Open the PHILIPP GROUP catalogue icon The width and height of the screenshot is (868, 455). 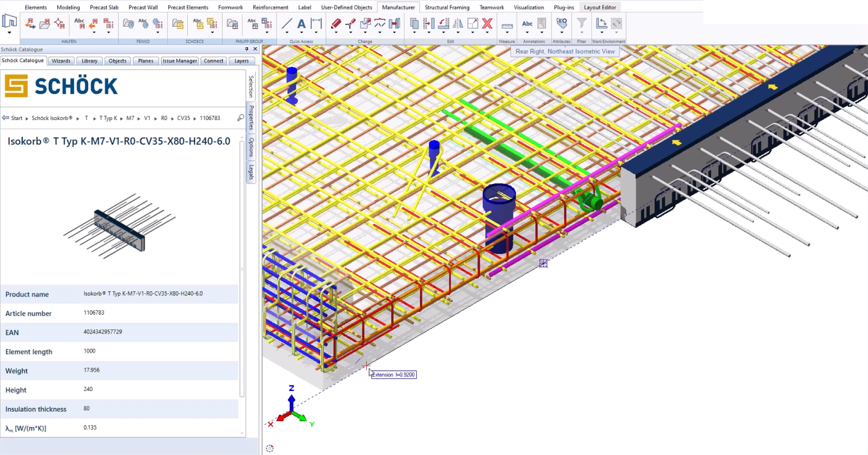[x=232, y=24]
